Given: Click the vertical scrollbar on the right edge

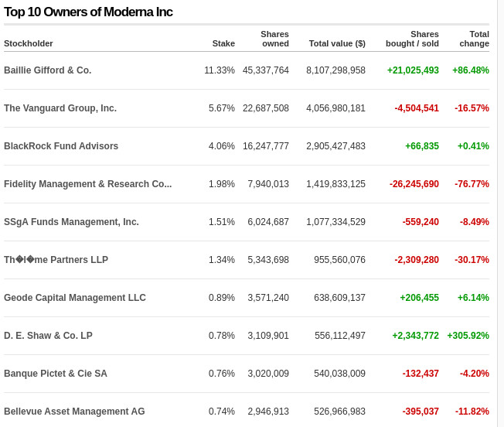Looking at the screenshot, I should pyautogui.click(x=499, y=213).
